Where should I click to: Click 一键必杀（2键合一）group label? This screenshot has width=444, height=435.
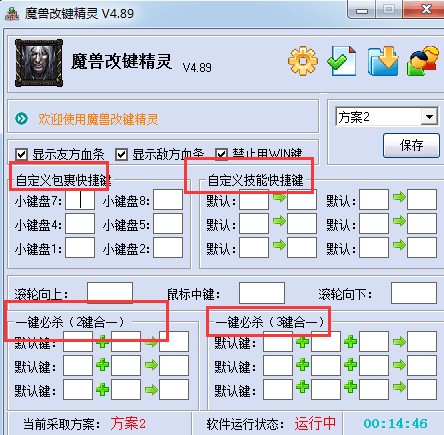70,322
